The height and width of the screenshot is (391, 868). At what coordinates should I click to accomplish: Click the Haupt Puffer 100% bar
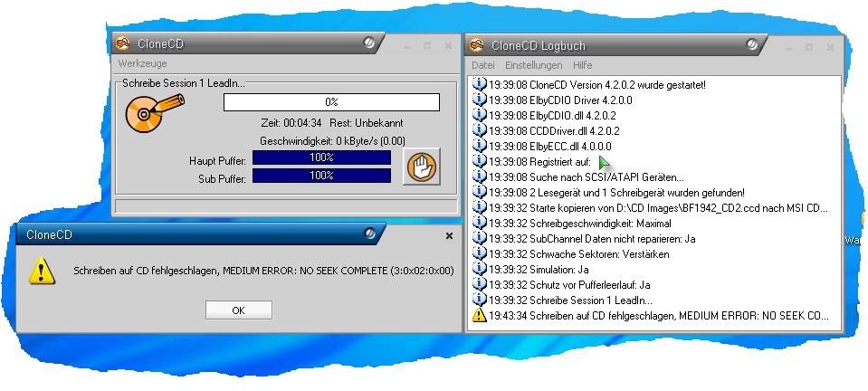click(321, 157)
